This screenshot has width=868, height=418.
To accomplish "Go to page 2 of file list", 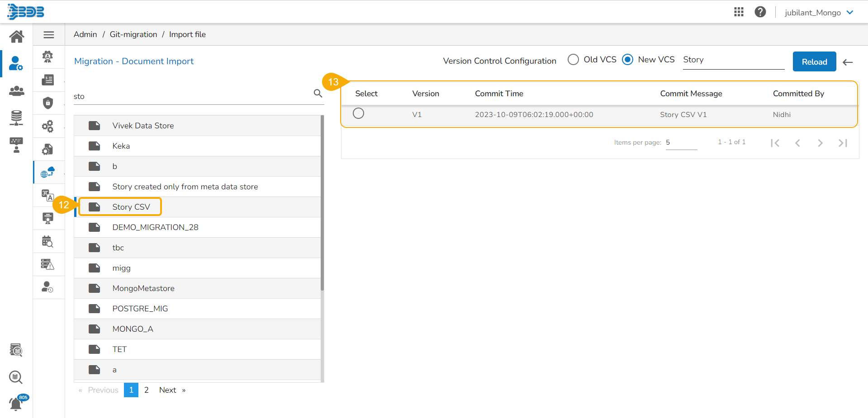I will coord(147,390).
